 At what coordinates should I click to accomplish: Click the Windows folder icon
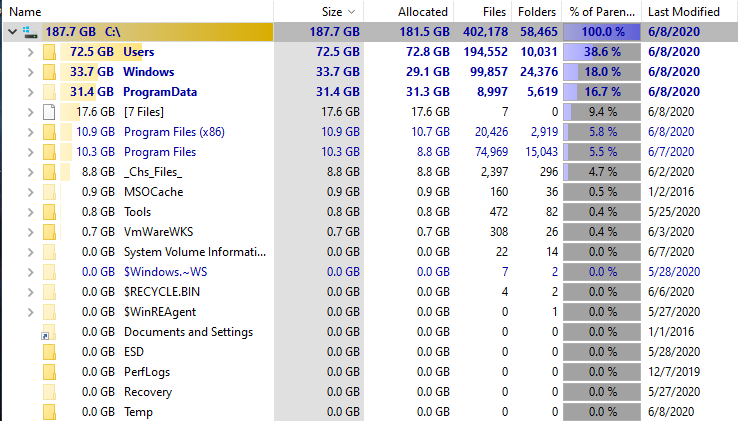pyautogui.click(x=49, y=72)
